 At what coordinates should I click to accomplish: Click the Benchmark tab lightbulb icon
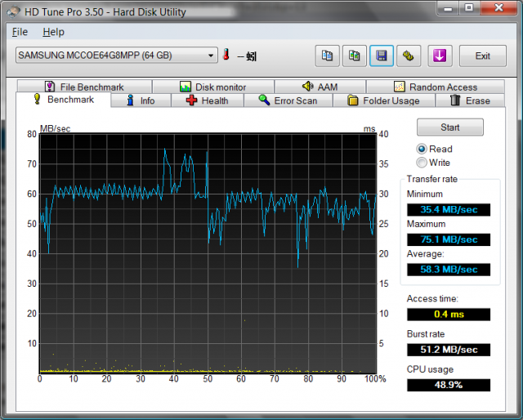click(38, 99)
